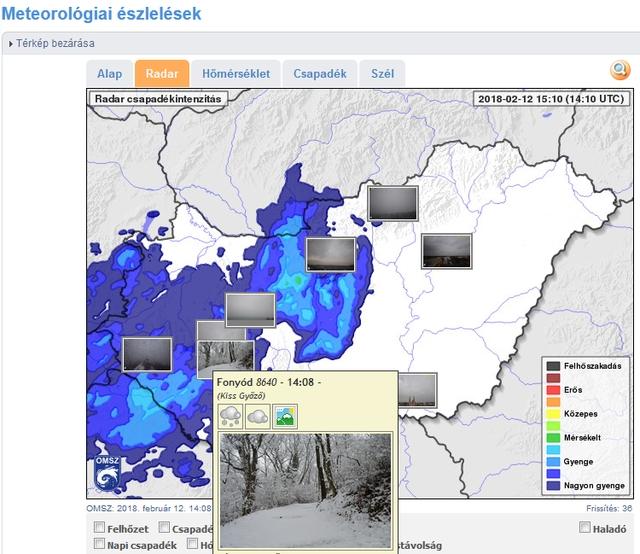Click the OMSZ logo on the map
Image resolution: width=640 pixels, height=554 pixels.
tap(107, 473)
